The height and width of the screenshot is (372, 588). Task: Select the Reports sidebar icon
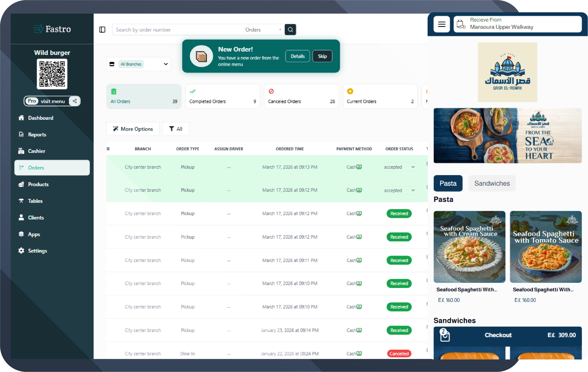21,134
